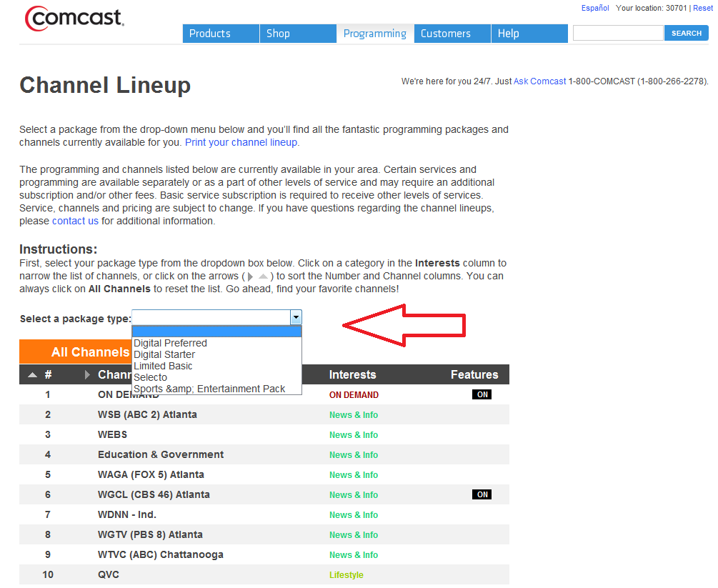Select the WGCL (CBS 46) Atlanta channel name

(x=154, y=494)
